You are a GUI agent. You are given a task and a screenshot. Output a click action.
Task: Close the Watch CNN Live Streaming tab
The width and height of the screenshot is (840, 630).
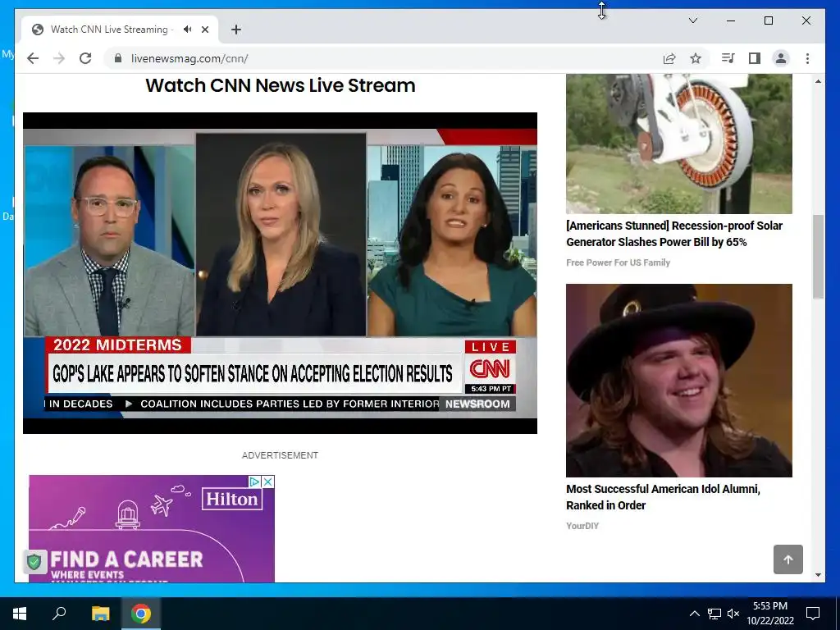[204, 30]
